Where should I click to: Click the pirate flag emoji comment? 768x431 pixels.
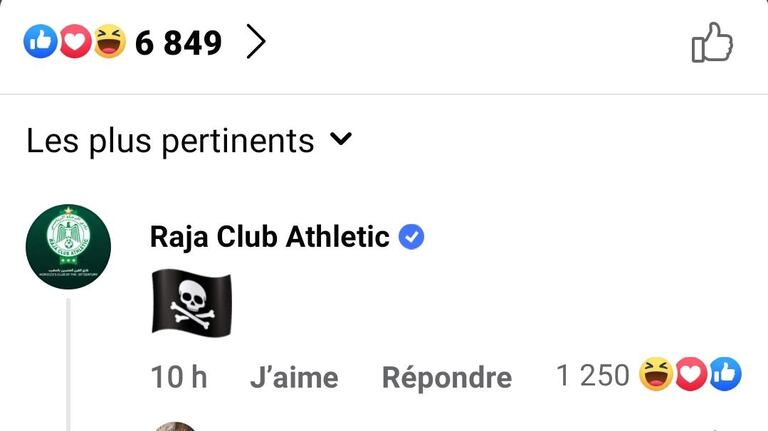[192, 303]
